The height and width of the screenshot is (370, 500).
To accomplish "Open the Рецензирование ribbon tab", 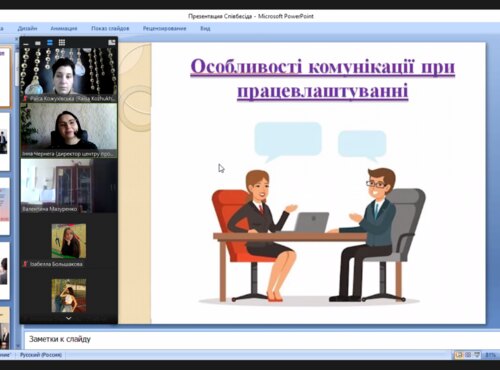I will tap(165, 28).
